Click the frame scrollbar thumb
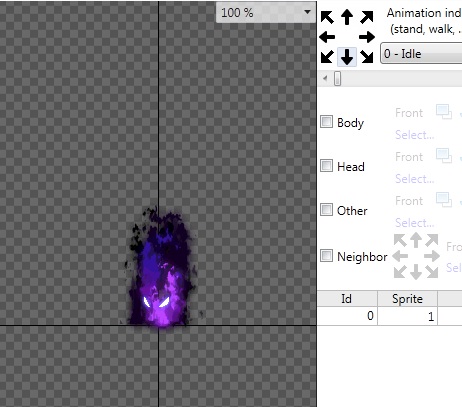Screen dimensions: 462x407 click(338, 79)
